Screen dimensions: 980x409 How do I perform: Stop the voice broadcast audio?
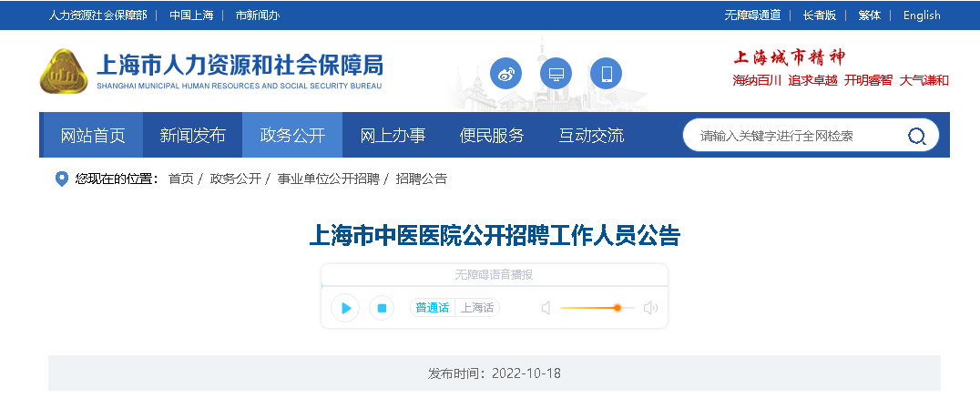(x=382, y=308)
